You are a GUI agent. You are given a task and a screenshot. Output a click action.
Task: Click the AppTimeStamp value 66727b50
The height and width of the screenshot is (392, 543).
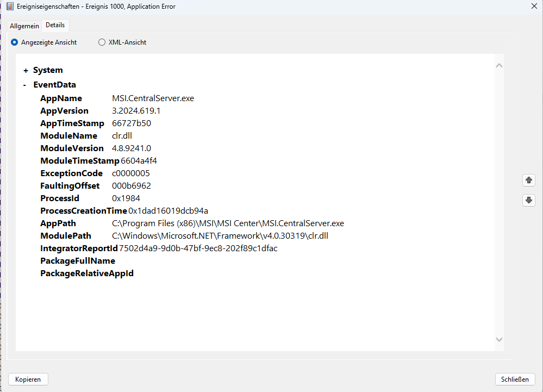pyautogui.click(x=132, y=123)
